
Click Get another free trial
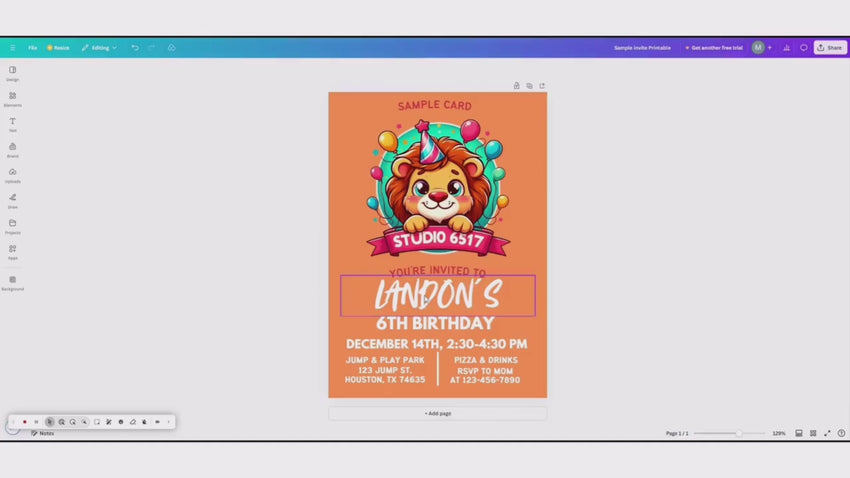click(714, 47)
